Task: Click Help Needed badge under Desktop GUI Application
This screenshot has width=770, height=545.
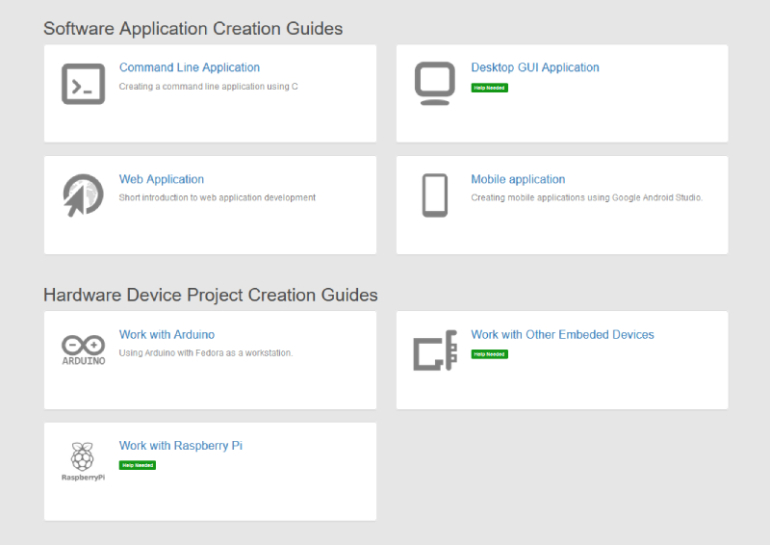Action: (489, 88)
